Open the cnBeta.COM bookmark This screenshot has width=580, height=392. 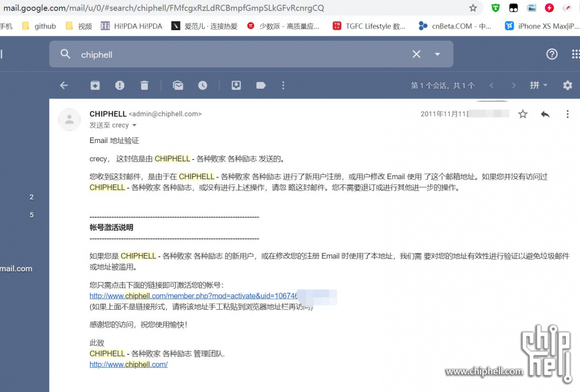pos(455,26)
